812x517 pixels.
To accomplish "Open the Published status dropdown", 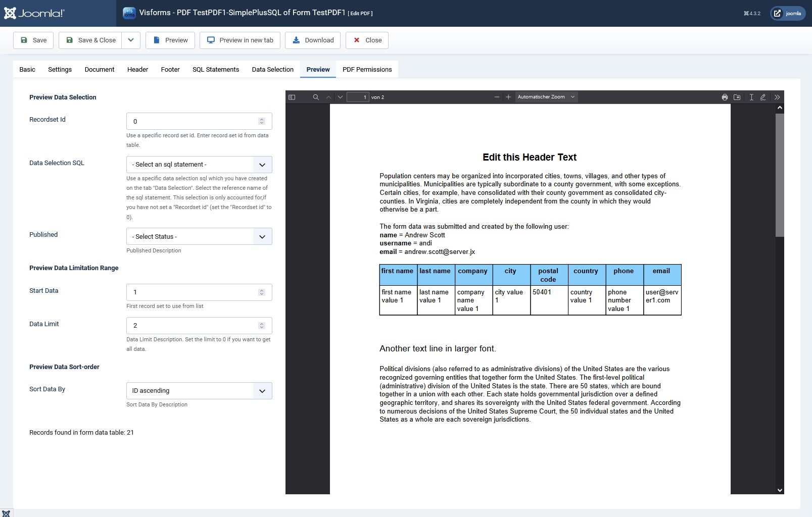I will pyautogui.click(x=199, y=236).
